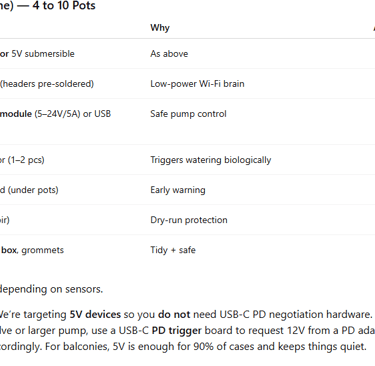Click the 'Why' column header
Image resolution: width=375 pixels, height=366 pixels.
(x=160, y=28)
